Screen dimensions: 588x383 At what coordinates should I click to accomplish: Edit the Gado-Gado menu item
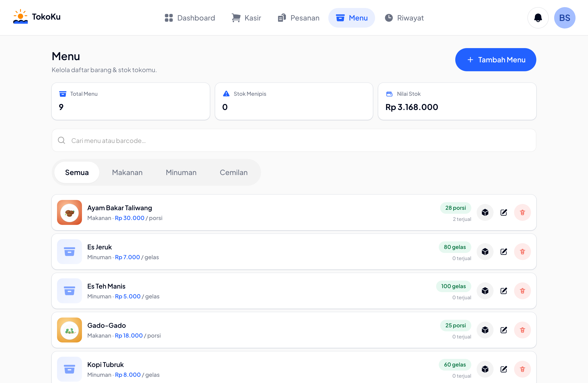[504, 330]
